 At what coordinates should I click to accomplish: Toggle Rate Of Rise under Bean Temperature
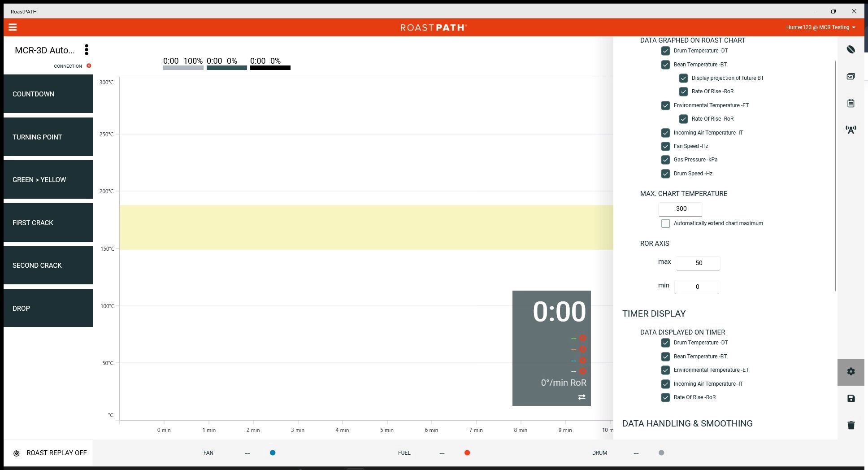tap(683, 91)
